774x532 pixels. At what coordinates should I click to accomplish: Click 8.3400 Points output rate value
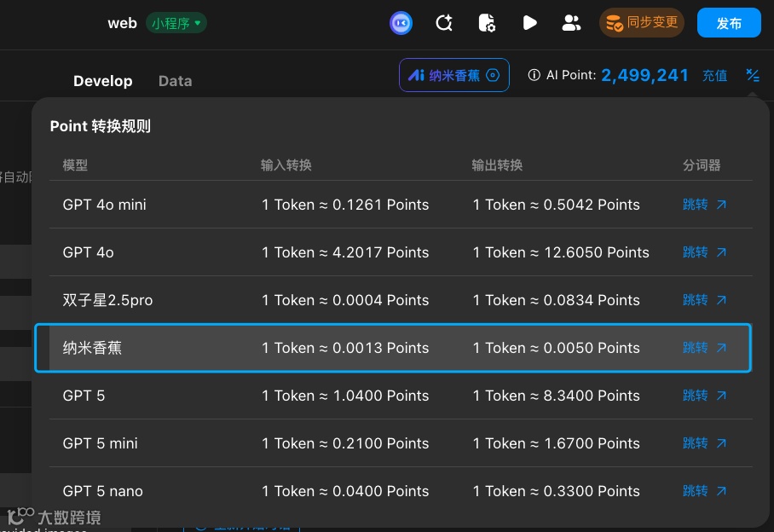[592, 396]
